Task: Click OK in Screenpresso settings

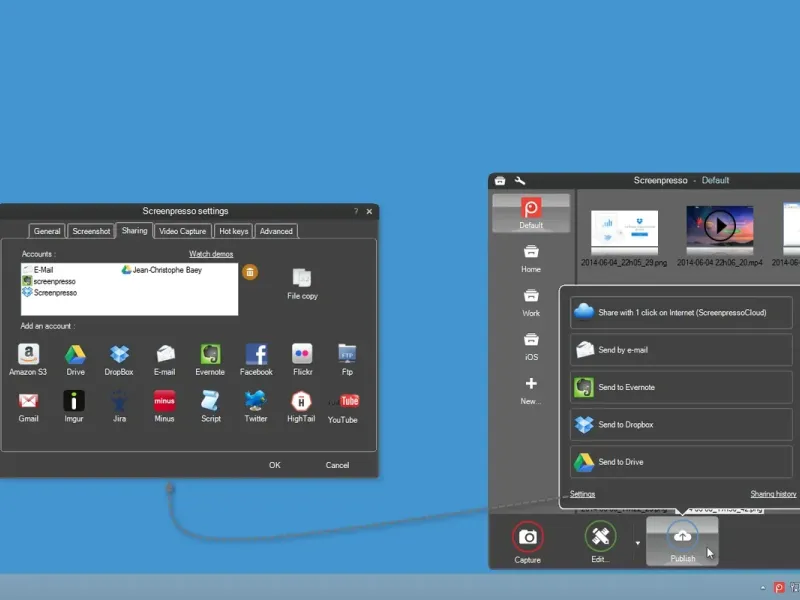Action: [274, 465]
